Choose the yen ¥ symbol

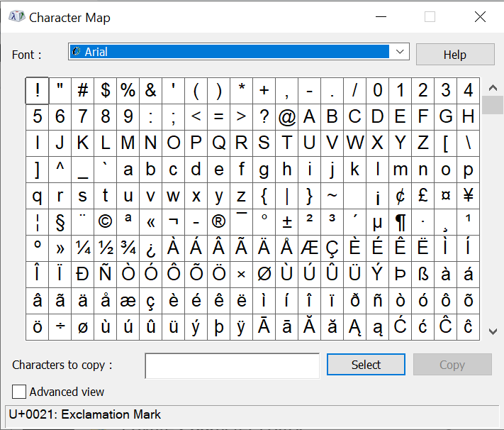(x=469, y=196)
